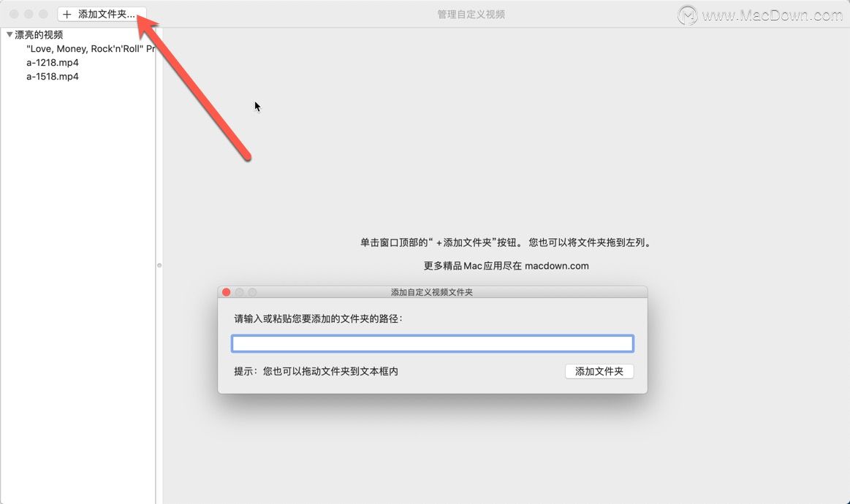Close the 添加自定义视频文件夹 dialog with red button
The image size is (850, 504).
click(x=226, y=292)
